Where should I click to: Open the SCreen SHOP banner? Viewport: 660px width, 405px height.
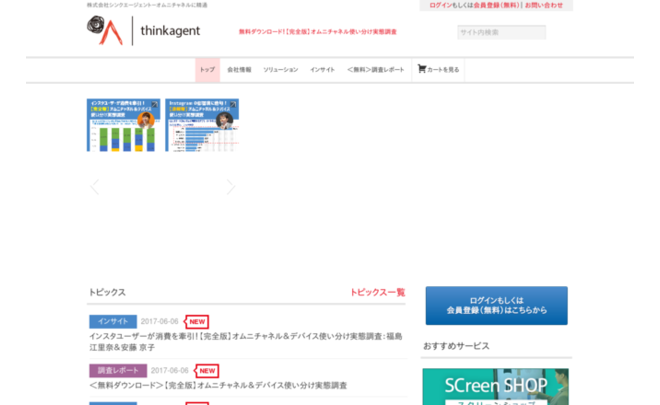495,387
